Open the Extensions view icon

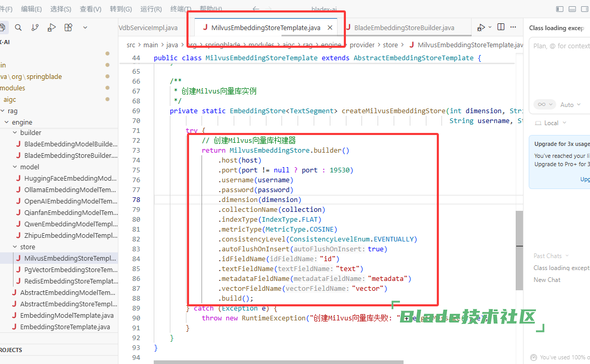[x=68, y=28]
